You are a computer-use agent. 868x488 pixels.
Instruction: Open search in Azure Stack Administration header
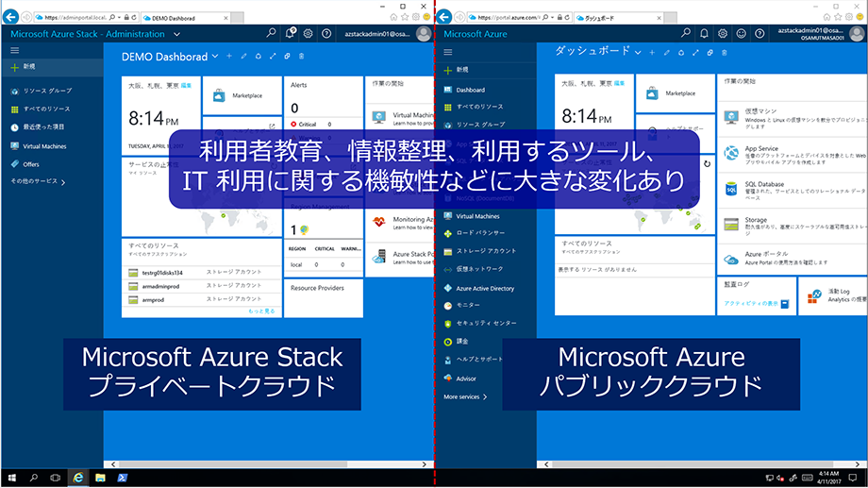pyautogui.click(x=271, y=33)
